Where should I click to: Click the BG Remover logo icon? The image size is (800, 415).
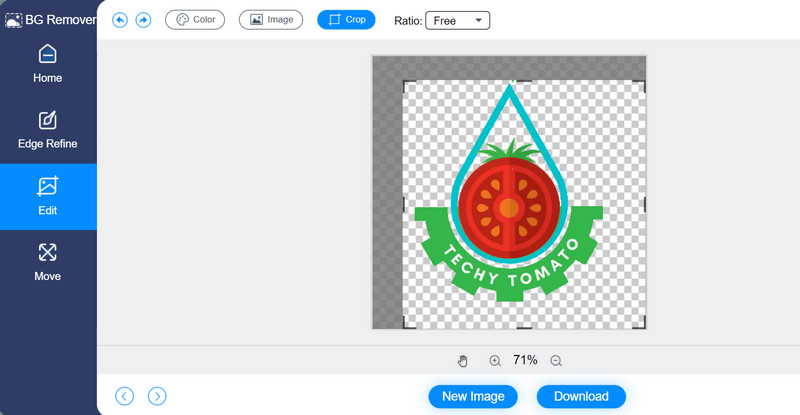tap(13, 16)
